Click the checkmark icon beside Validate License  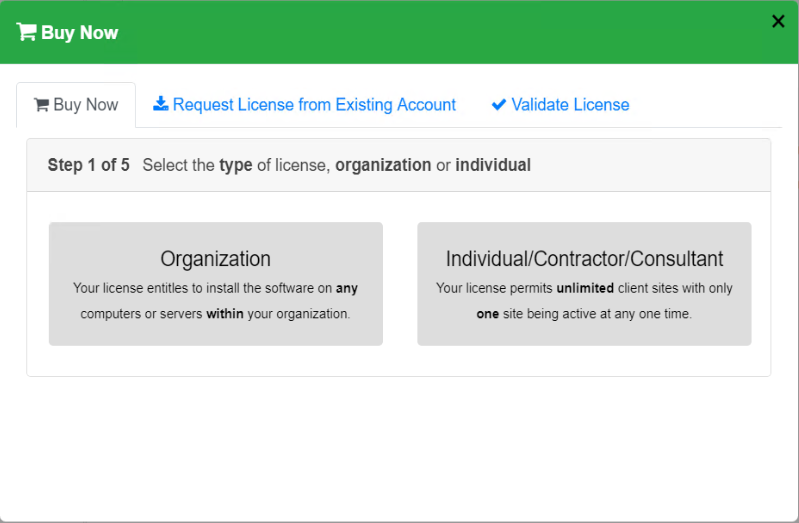[499, 105]
